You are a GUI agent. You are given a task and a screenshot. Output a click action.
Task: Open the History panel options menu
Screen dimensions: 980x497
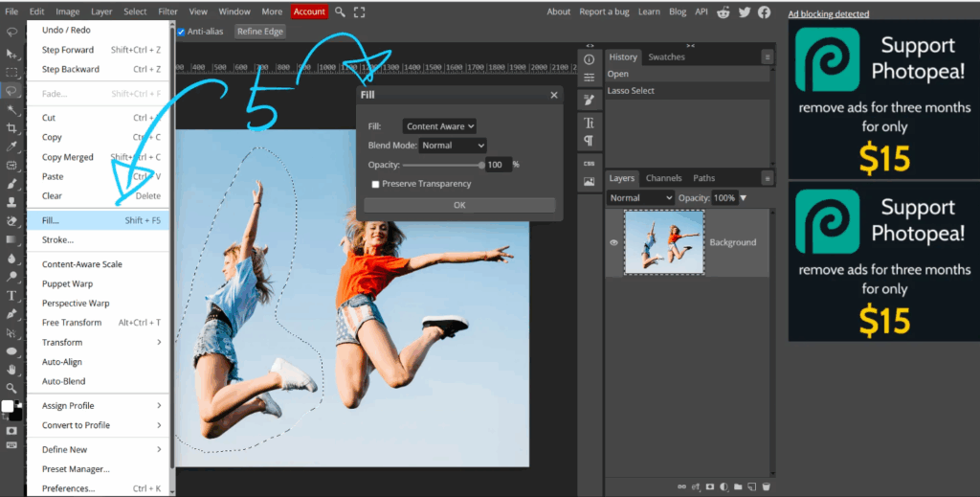pyautogui.click(x=767, y=56)
